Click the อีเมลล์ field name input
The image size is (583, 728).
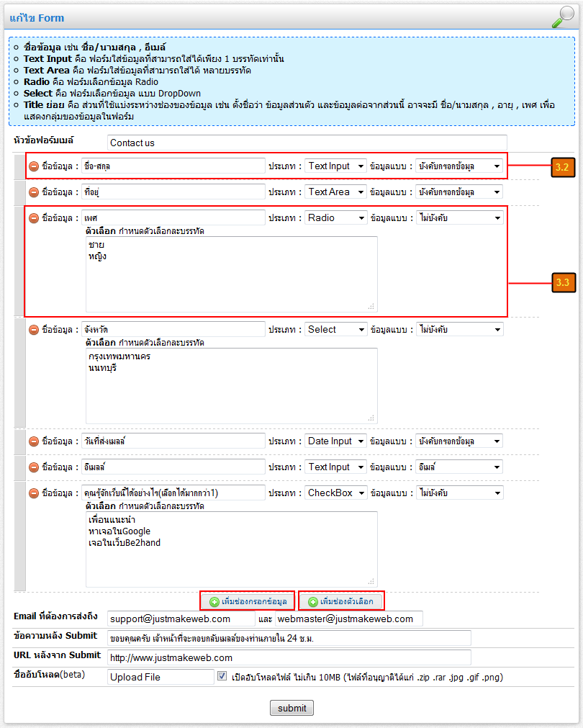pos(173,467)
